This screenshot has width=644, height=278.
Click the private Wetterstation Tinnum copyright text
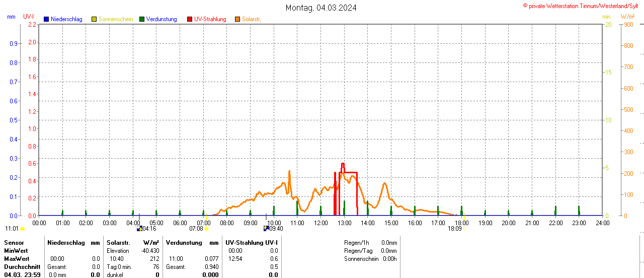583,6
